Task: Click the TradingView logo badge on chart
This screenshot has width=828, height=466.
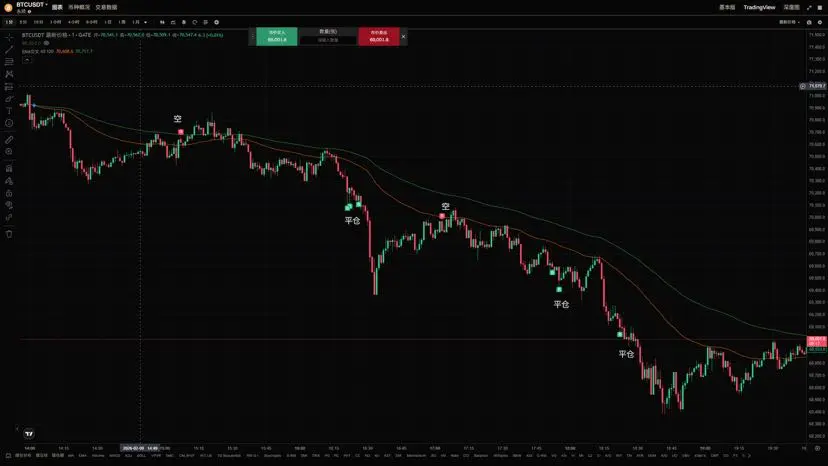Action: (29, 434)
